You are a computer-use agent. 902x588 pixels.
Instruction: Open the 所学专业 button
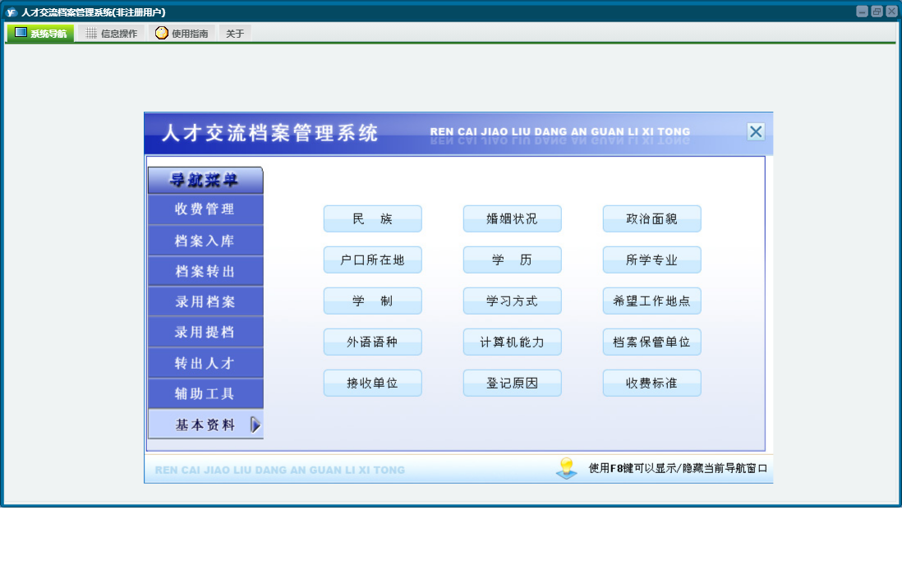[x=651, y=260]
